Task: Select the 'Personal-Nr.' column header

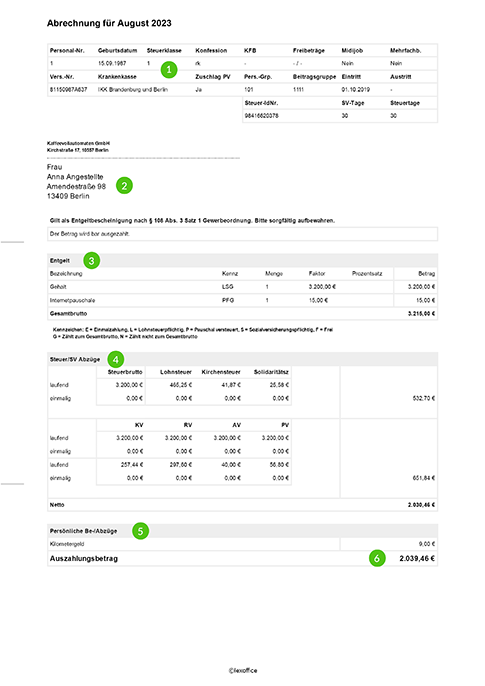Action: pyautogui.click(x=67, y=51)
